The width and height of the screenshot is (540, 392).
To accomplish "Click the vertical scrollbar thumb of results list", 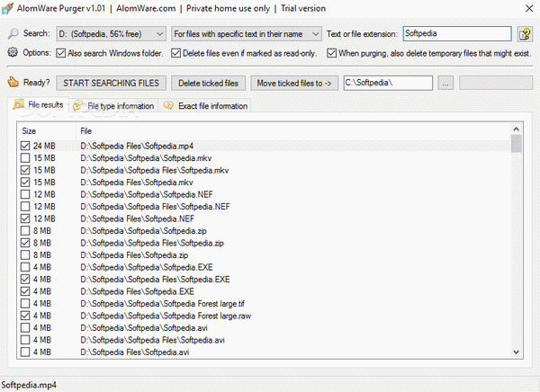I will (516, 144).
